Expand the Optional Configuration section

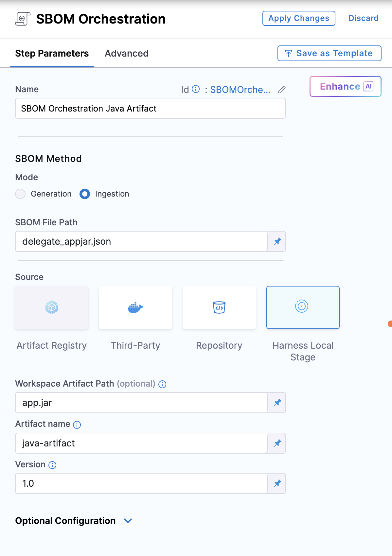(x=128, y=521)
